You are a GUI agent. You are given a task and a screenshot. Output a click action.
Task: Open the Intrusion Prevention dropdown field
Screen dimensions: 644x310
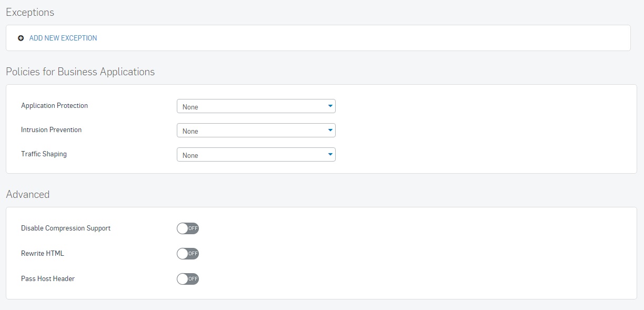tap(256, 131)
